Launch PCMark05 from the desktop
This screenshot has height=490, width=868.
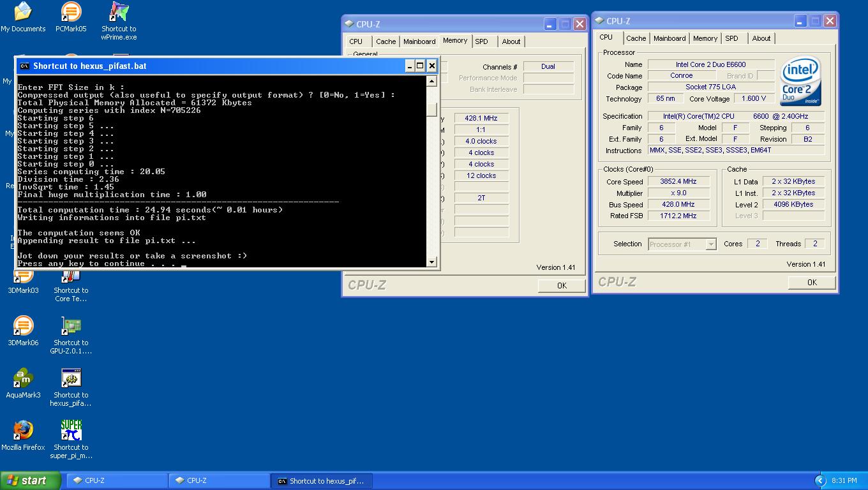tap(71, 17)
